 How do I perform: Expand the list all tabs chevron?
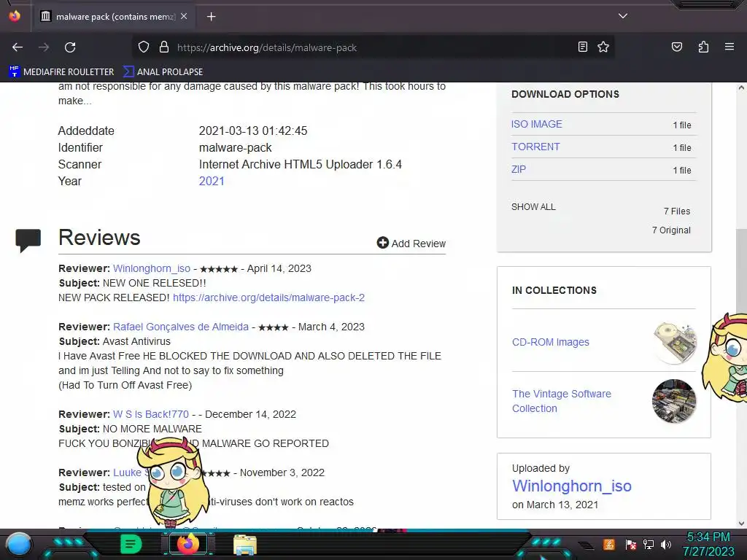(x=623, y=16)
